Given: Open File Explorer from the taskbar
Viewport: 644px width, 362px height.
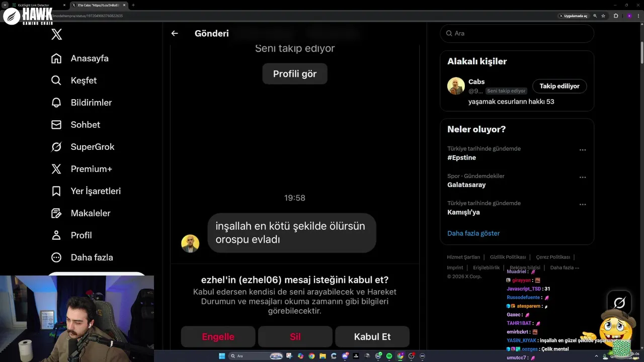Looking at the screenshot, I should 323,356.
